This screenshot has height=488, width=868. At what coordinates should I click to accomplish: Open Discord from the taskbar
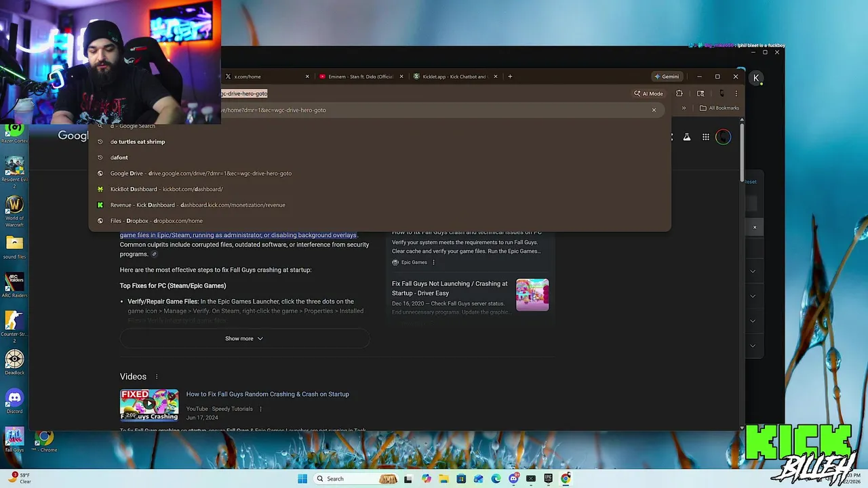(513, 479)
